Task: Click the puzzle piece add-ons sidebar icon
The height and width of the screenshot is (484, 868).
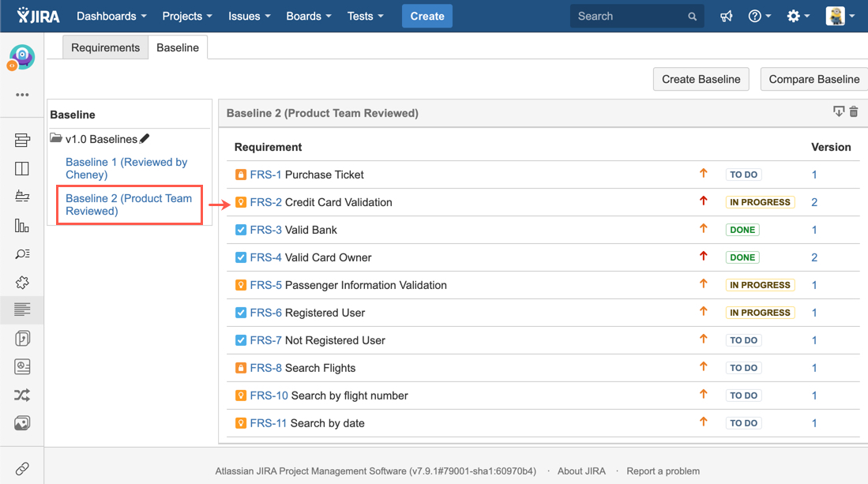Action: (x=22, y=283)
